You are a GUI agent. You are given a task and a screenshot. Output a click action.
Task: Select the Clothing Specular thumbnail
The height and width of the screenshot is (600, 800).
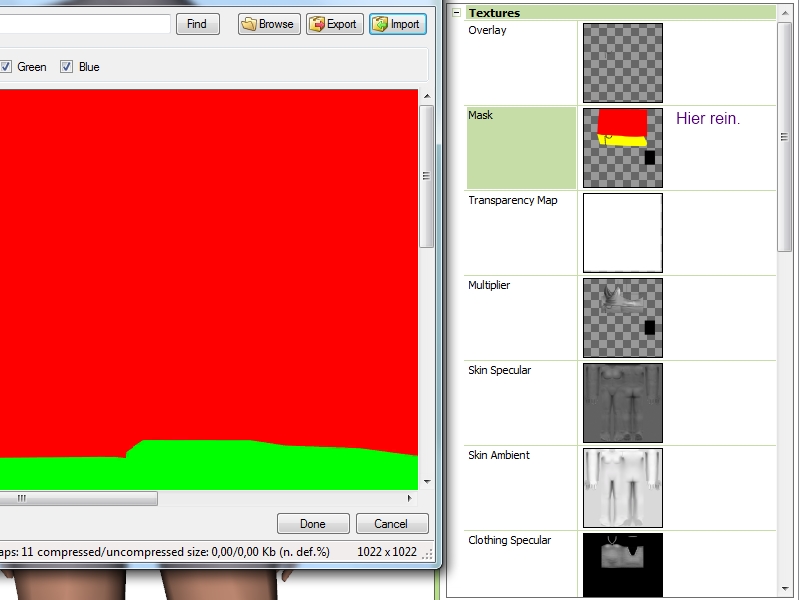622,565
